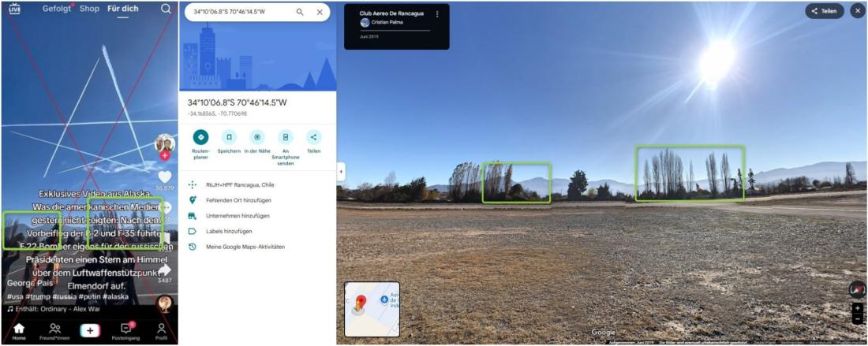Open the Profil icon
The width and height of the screenshot is (868, 346).
(x=161, y=328)
